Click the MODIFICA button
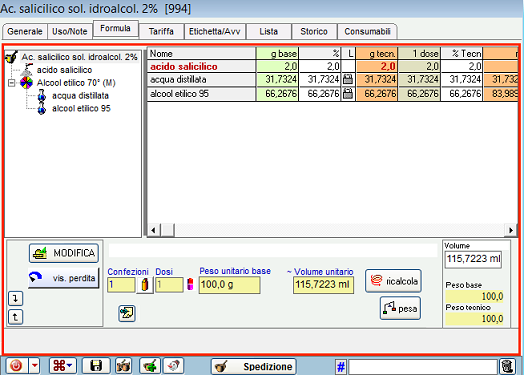Image resolution: width=524 pixels, height=375 pixels. 64,253
